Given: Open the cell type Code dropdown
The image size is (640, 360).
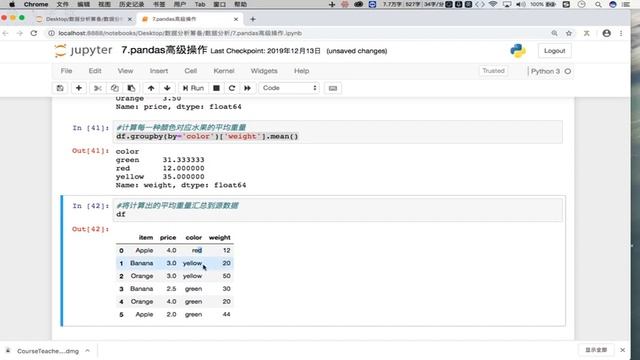Looking at the screenshot, I should [x=289, y=88].
